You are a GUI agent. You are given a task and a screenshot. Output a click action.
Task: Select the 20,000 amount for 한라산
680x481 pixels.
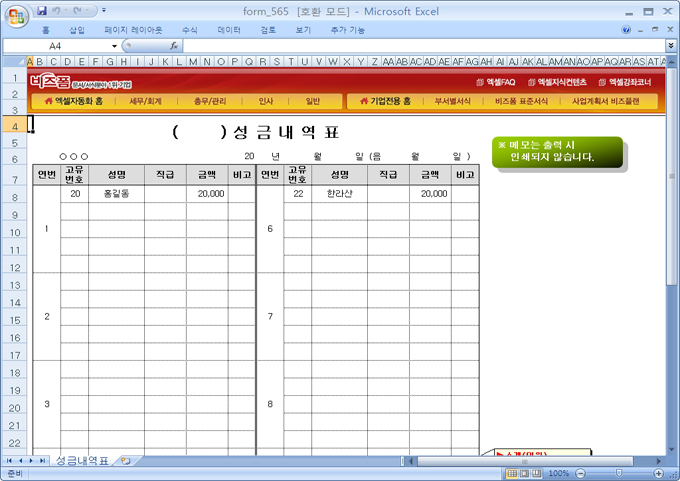pos(430,194)
